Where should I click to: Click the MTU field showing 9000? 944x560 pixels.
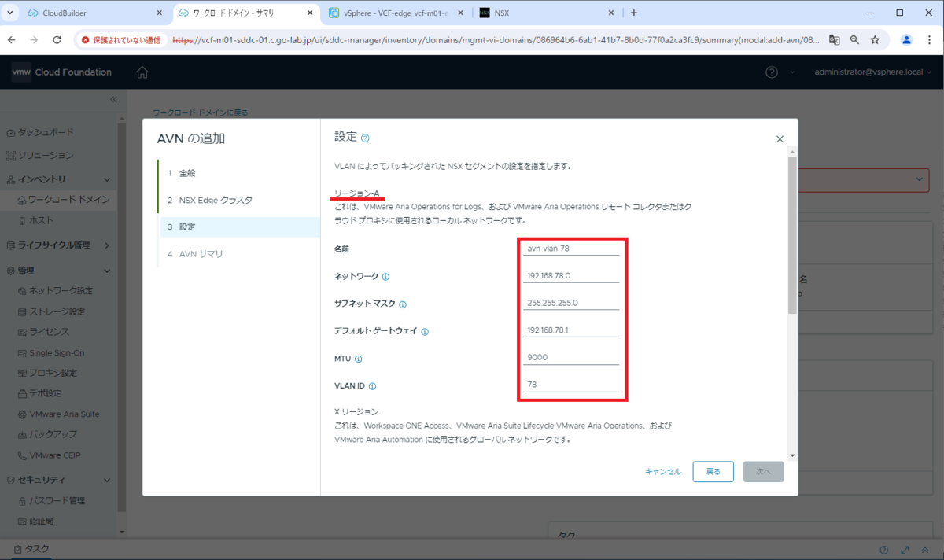tap(571, 357)
